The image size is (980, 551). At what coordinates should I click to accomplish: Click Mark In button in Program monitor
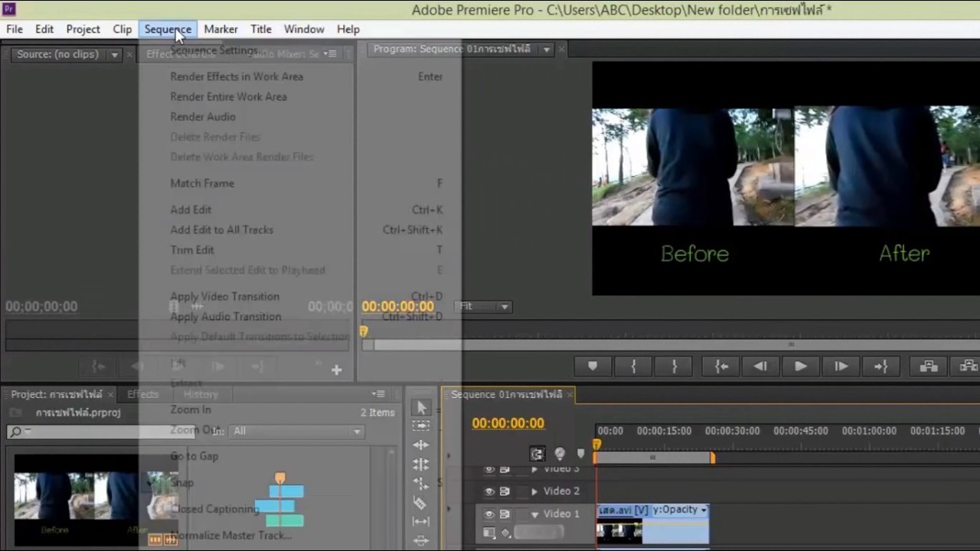[x=633, y=367]
